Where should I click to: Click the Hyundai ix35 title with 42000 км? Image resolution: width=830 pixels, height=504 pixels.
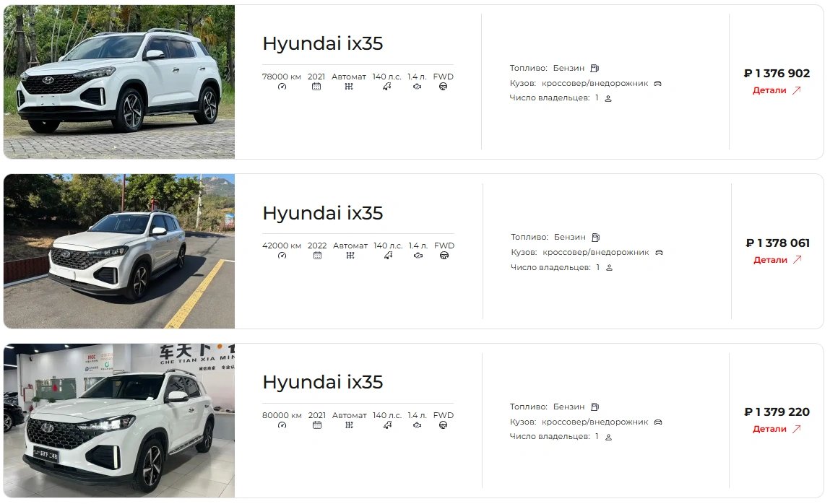point(322,213)
